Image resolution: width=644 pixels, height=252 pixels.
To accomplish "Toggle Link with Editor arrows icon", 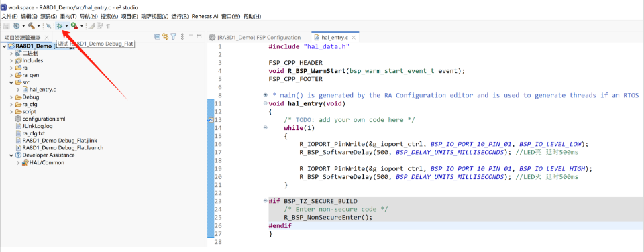I will coord(165,37).
